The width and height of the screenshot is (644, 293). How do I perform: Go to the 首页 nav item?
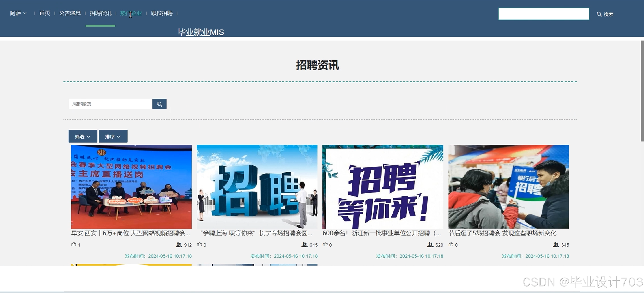[x=45, y=13]
